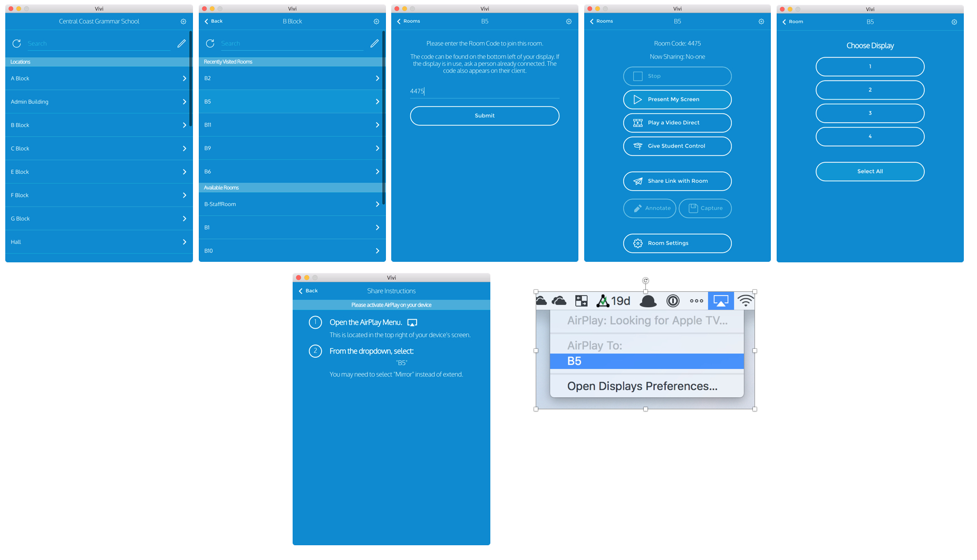
Task: Click the 1Password icon in menu bar
Action: pyautogui.click(x=673, y=301)
